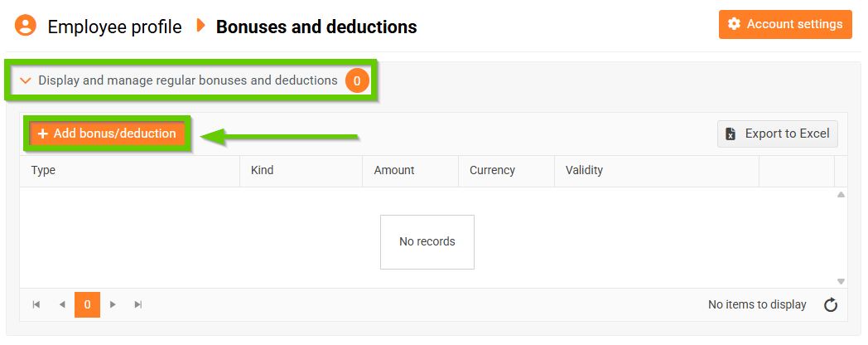Click the orange breadcrumb arrow separator
Image resolution: width=868 pixels, height=345 pixels.
[200, 26]
